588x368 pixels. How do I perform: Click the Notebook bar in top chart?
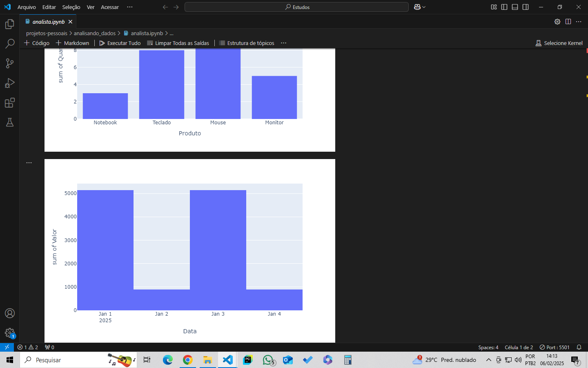(x=105, y=106)
